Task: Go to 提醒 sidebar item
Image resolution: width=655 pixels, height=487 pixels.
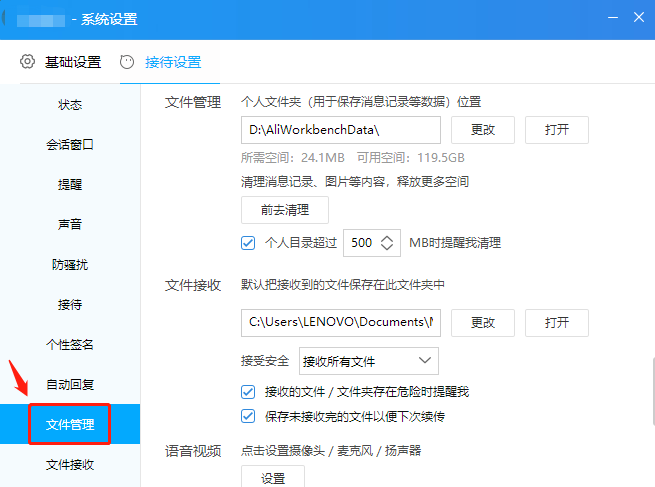Action: (70, 185)
